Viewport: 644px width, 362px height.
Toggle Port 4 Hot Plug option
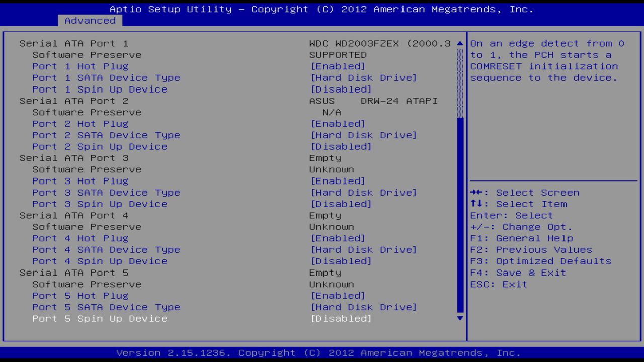coord(79,238)
